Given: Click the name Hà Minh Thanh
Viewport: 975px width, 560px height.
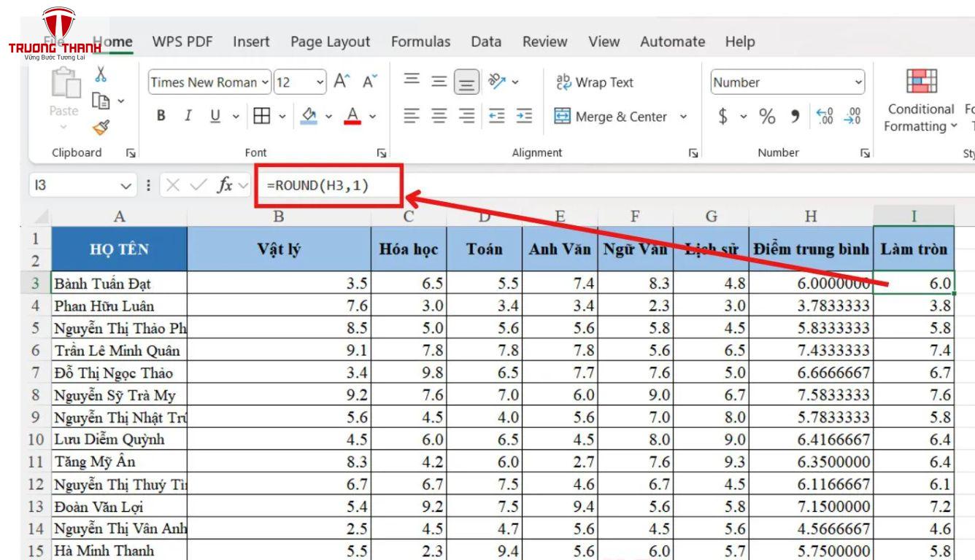Looking at the screenshot, I should (x=104, y=551).
